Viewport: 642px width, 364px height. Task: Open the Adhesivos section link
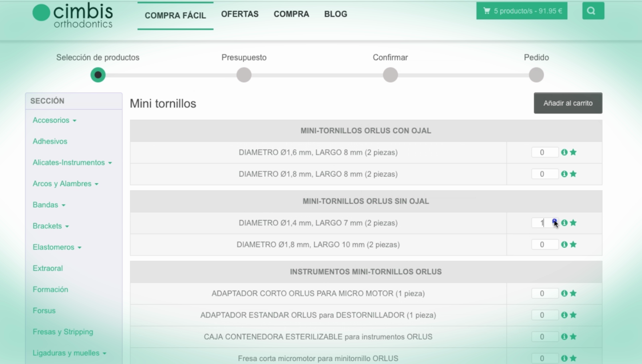[50, 141]
